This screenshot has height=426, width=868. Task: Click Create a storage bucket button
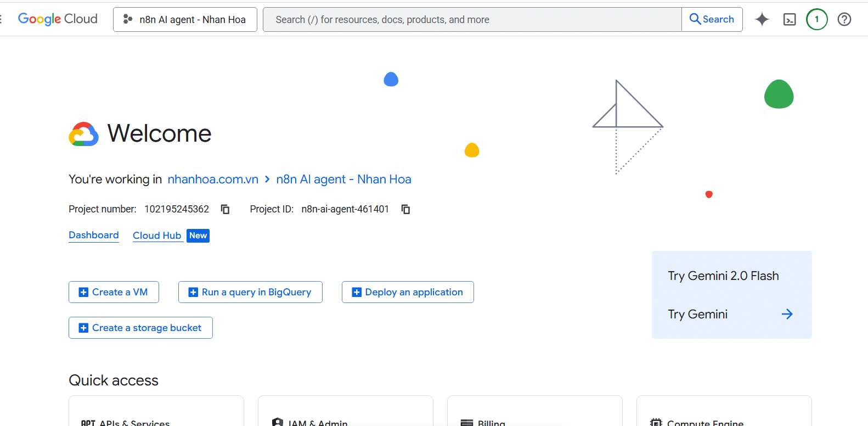140,328
